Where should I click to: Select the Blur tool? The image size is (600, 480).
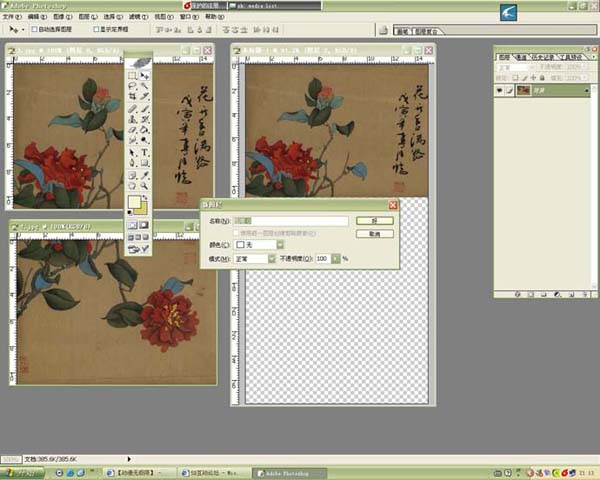pos(132,140)
